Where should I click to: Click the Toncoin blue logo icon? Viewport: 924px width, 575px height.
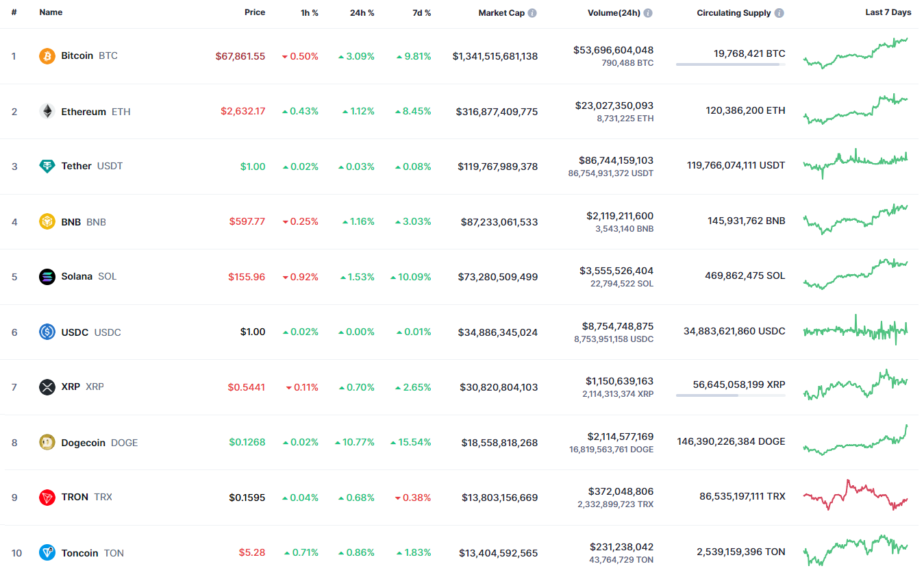coord(47,553)
